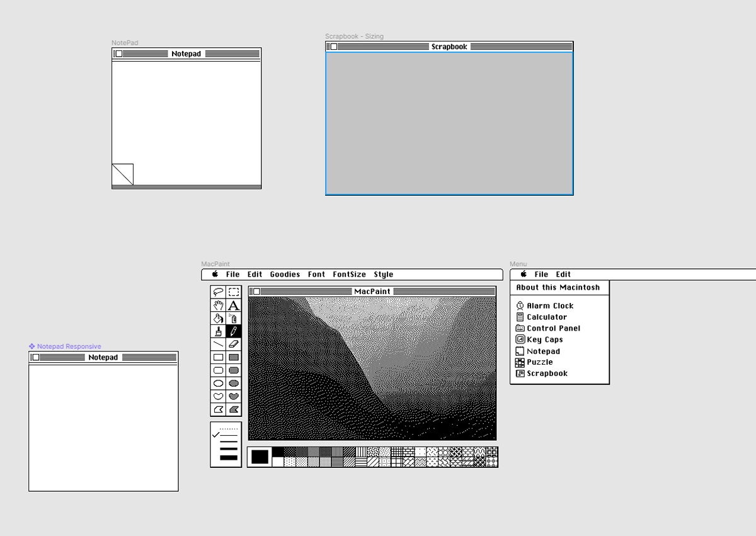Pick the brick wall pattern swatch
This screenshot has width=756, height=536.
tap(409, 452)
